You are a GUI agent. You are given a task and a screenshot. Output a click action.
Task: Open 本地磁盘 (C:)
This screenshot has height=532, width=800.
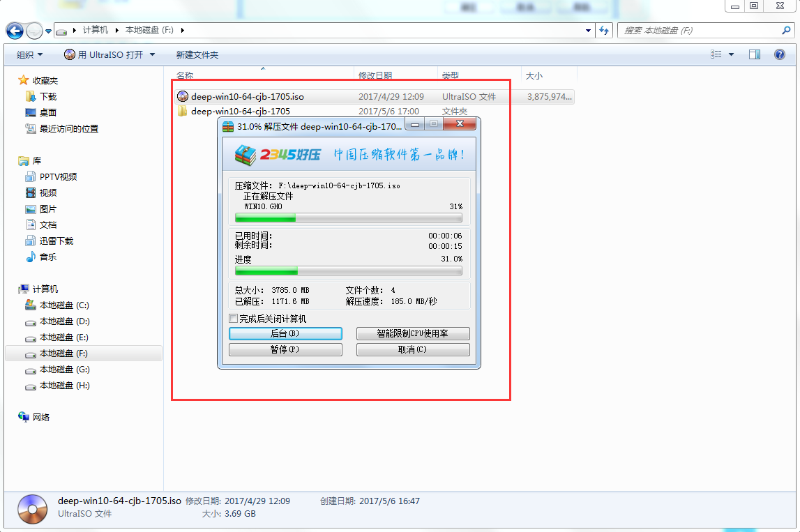click(57, 305)
